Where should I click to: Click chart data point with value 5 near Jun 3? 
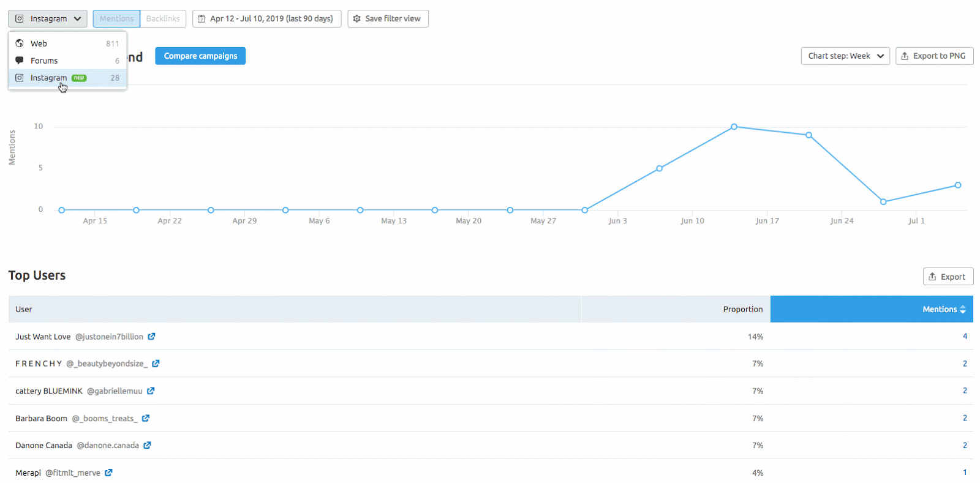click(x=659, y=168)
